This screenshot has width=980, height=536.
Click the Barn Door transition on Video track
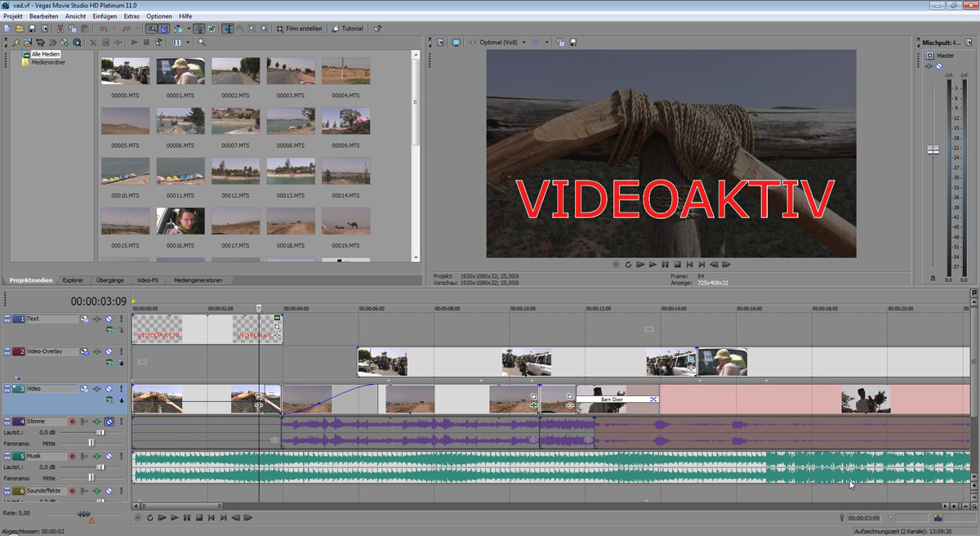click(x=617, y=400)
